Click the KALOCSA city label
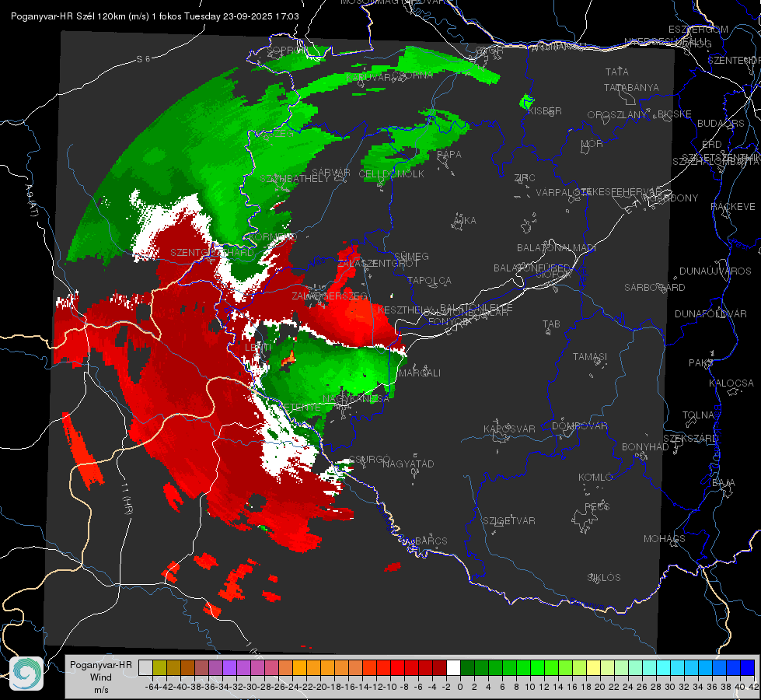761x700 pixels. tap(731, 383)
